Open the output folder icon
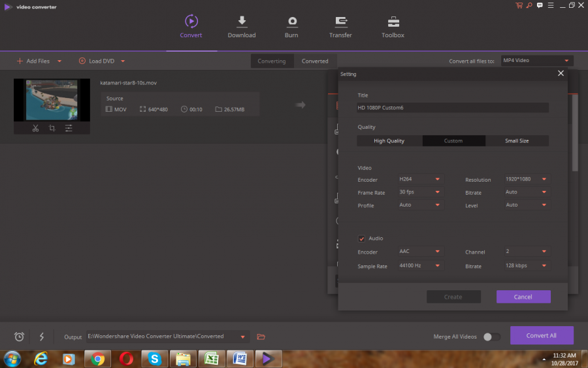Image resolution: width=588 pixels, height=368 pixels. 261,337
